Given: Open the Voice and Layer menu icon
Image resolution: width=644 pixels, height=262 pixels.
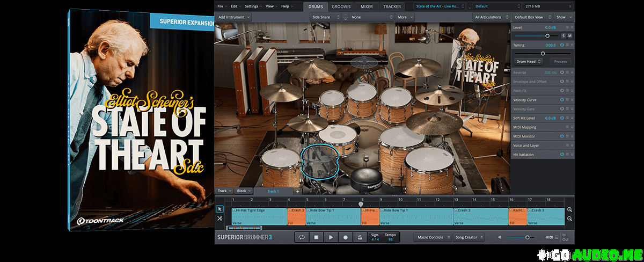Looking at the screenshot, I should pyautogui.click(x=567, y=145).
